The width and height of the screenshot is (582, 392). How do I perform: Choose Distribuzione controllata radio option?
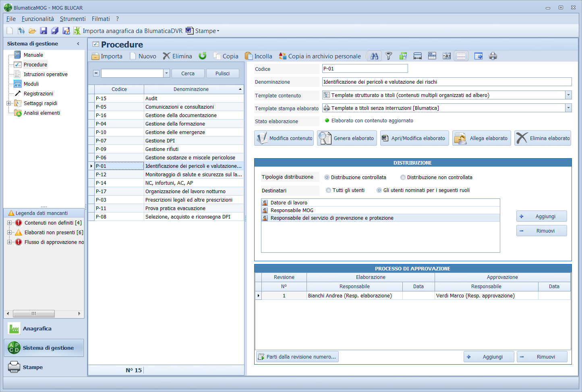coord(327,177)
